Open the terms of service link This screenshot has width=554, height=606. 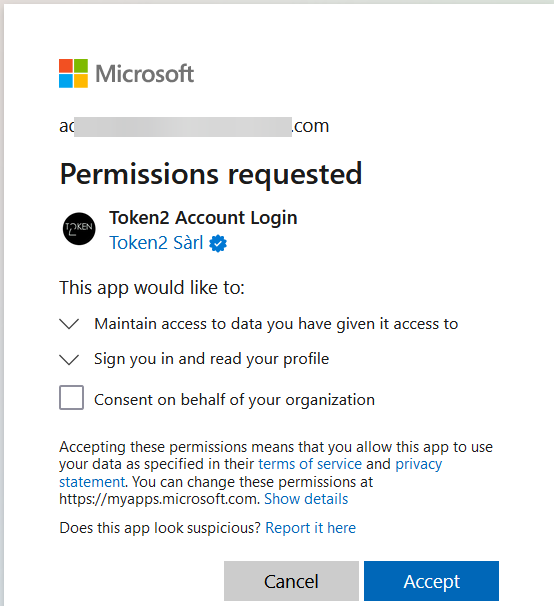click(x=310, y=464)
